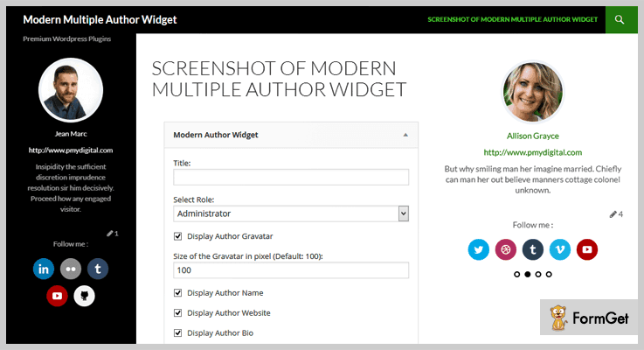644x350 pixels.
Task: Click the Premium Wordpress Plugins tagline
Action: (67, 38)
